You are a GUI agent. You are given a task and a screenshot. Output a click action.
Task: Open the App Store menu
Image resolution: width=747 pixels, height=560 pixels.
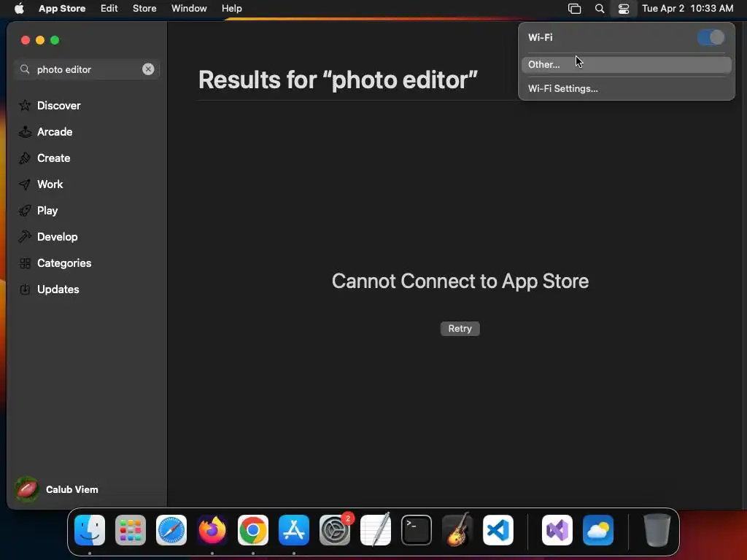click(62, 8)
